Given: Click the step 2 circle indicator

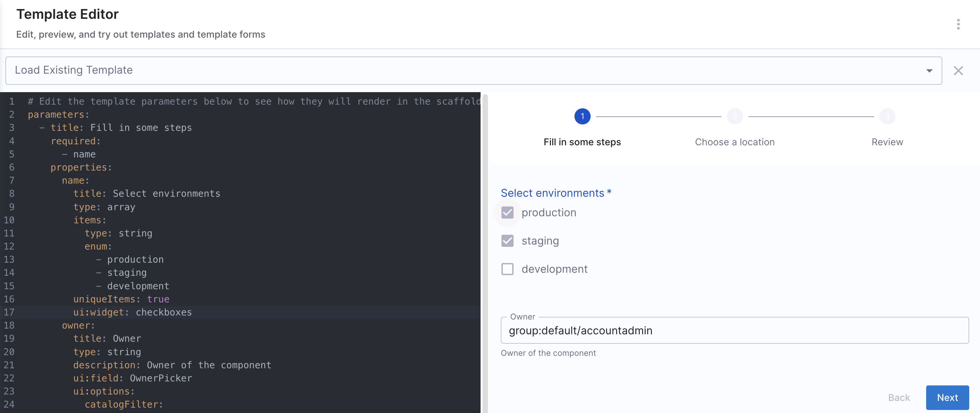Looking at the screenshot, I should click(735, 116).
